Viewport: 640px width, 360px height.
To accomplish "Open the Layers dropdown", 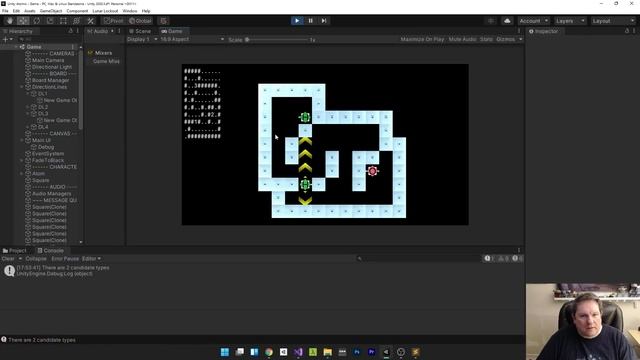I will [570, 21].
